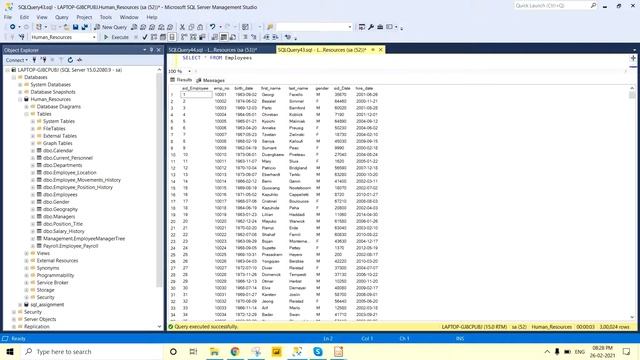Open File Explorer from the taskbar
The image size is (640, 360).
pyautogui.click(x=214, y=351)
